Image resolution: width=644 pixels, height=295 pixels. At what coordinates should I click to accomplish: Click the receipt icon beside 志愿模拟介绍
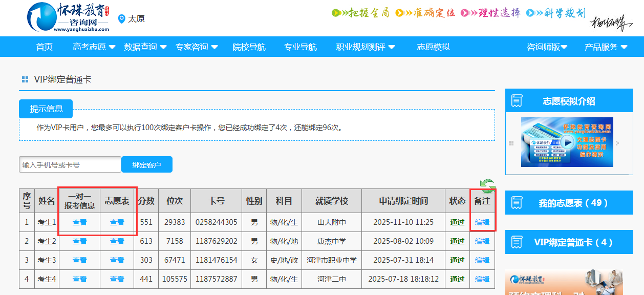coord(517,101)
